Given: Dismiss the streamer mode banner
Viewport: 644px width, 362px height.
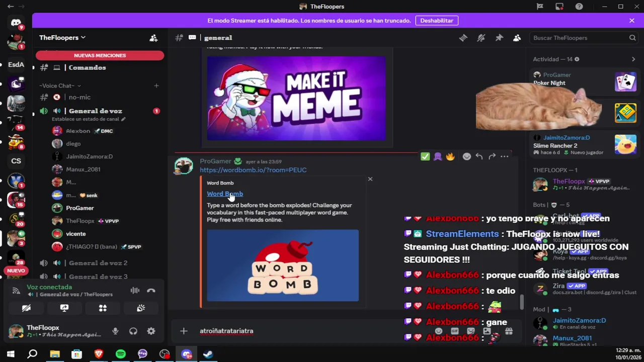Looking at the screenshot, I should pos(631,21).
